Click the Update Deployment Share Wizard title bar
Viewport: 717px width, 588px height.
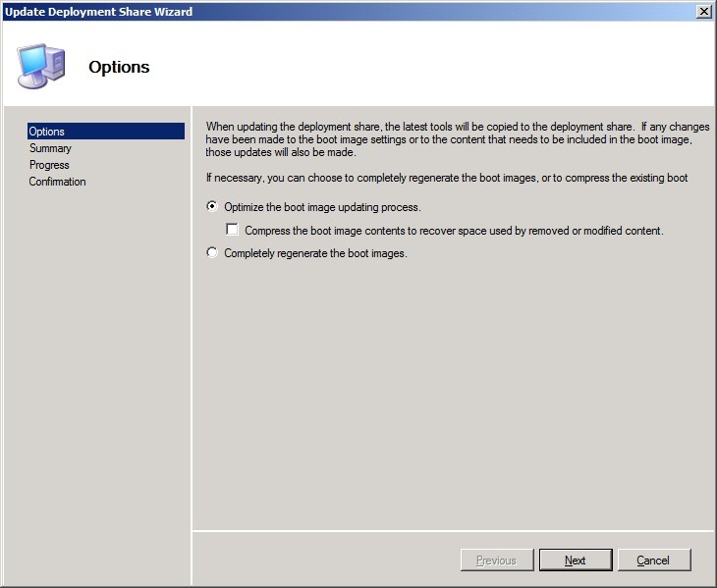295,11
